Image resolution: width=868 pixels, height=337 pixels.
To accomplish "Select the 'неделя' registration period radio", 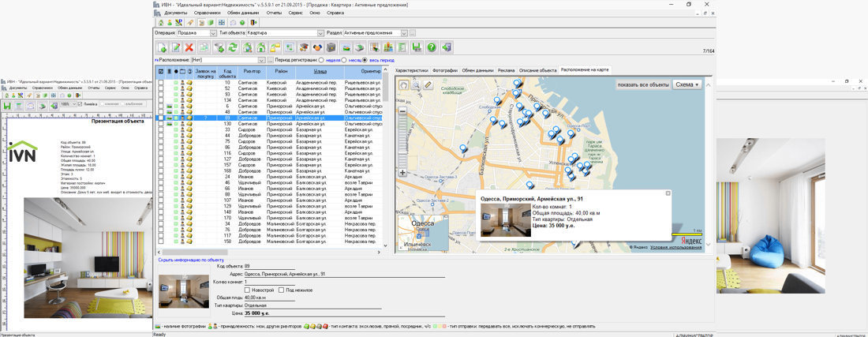I will [x=321, y=60].
